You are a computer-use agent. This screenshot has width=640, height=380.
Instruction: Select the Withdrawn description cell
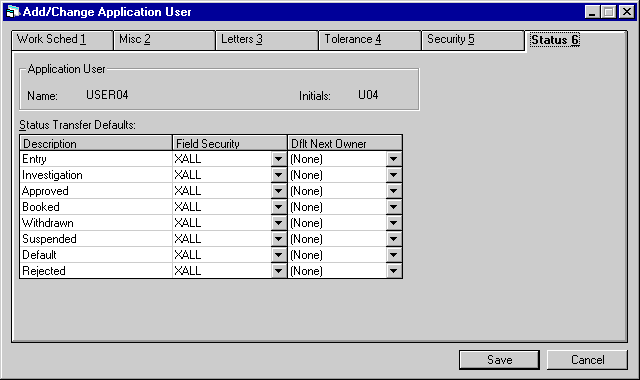[x=96, y=223]
